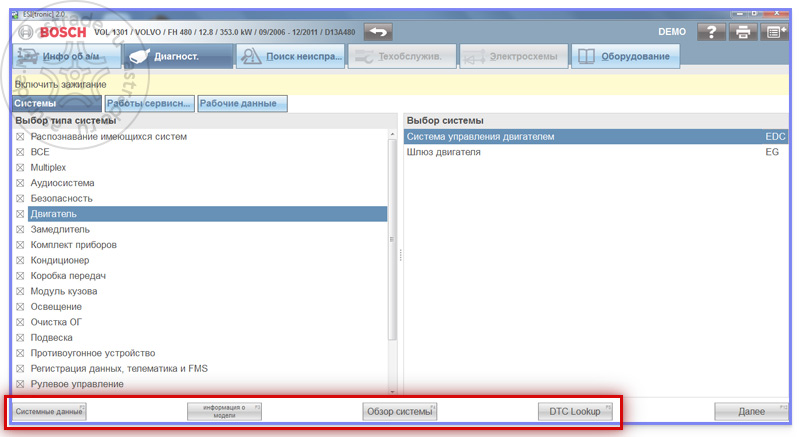Open the list menu icon at top right
The width and height of the screenshot is (799, 437).
point(774,32)
